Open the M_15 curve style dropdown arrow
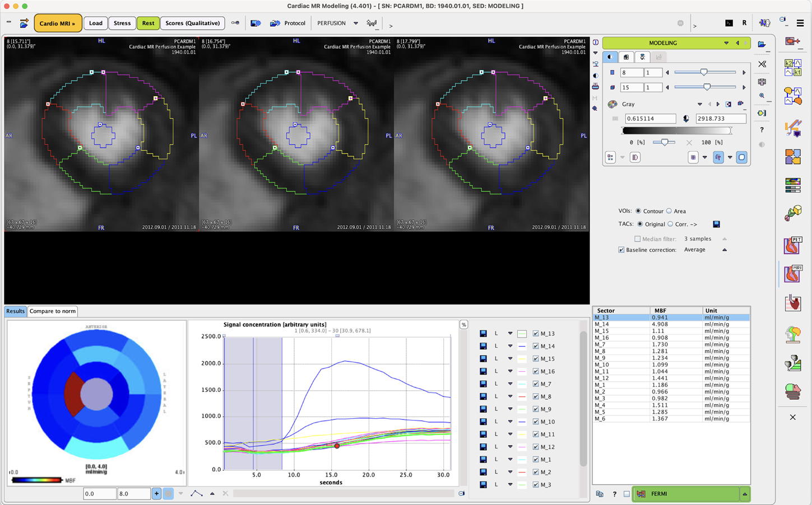Screen dimensions: 812x505 coord(510,359)
